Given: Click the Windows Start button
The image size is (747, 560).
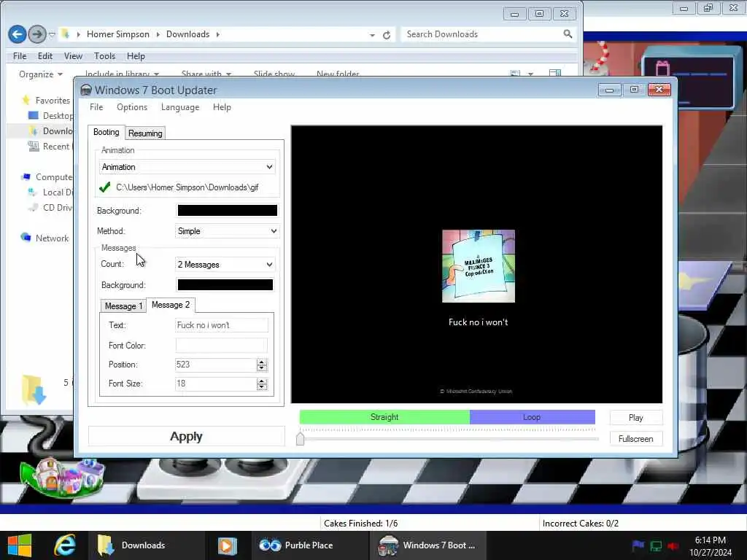Looking at the screenshot, I should (20, 545).
